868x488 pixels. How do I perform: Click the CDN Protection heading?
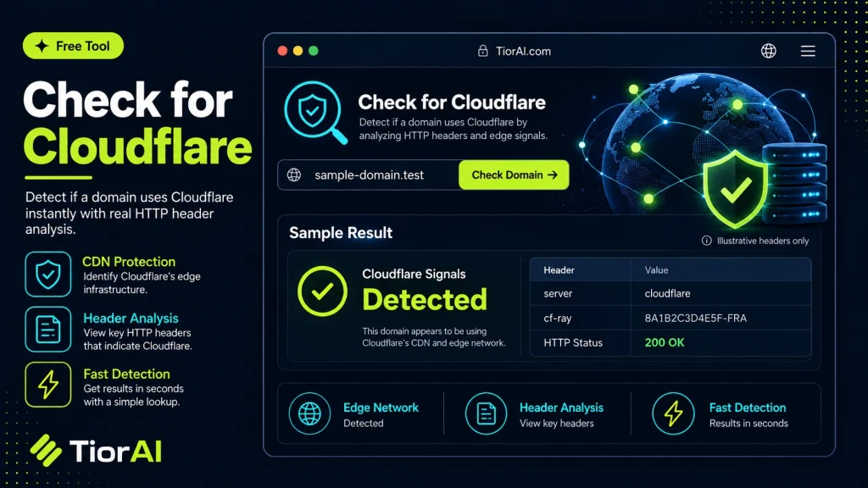(x=129, y=262)
